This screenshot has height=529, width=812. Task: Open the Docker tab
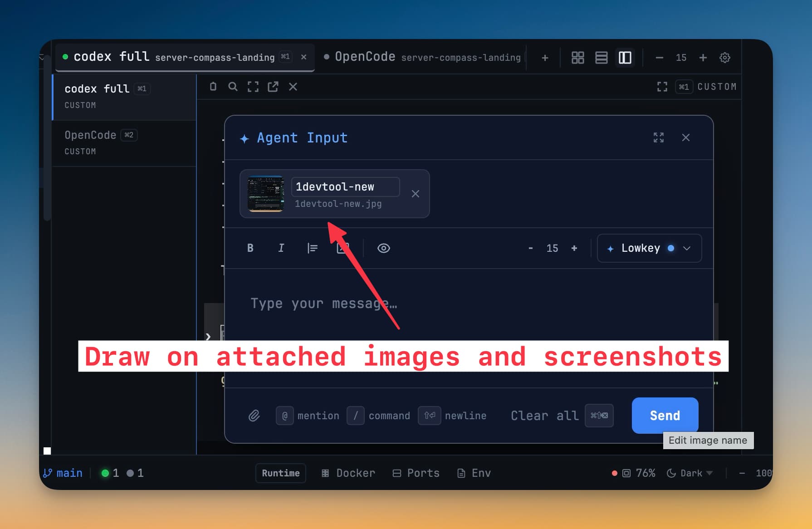(x=348, y=473)
